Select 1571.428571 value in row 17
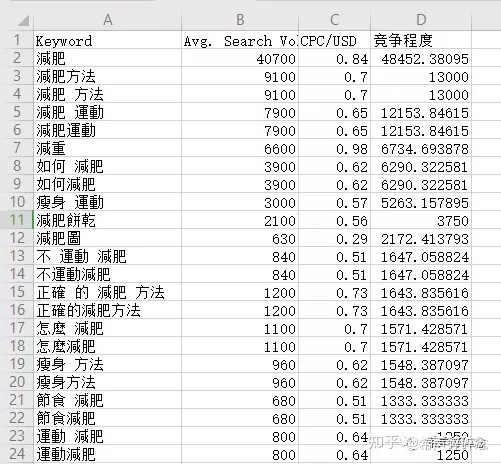Screen dimensions: 501x464 pos(421,328)
